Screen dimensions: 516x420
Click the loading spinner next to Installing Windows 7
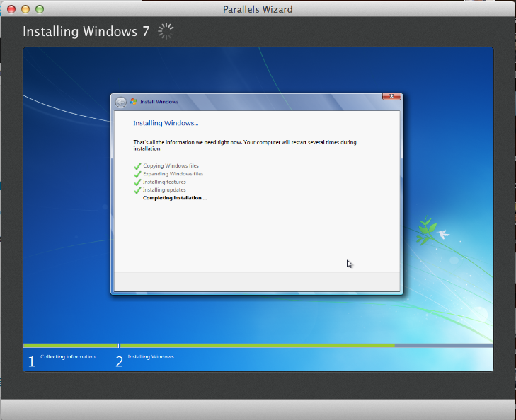click(x=166, y=31)
